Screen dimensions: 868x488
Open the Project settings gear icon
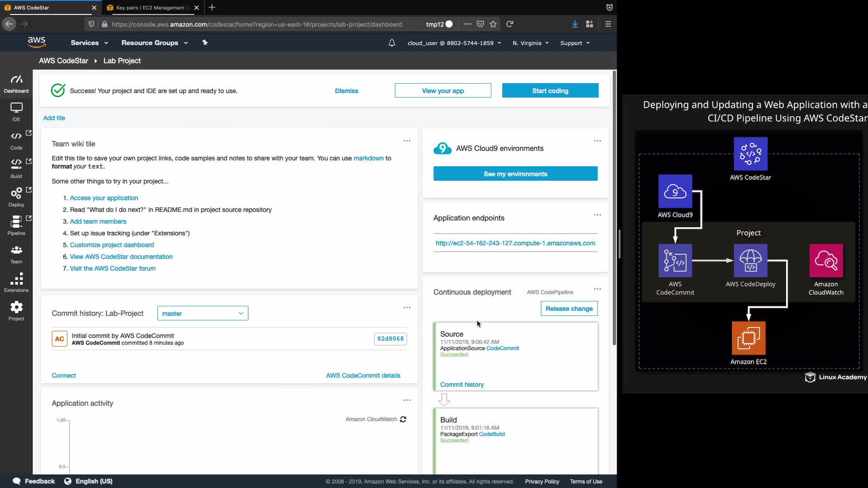[16, 310]
